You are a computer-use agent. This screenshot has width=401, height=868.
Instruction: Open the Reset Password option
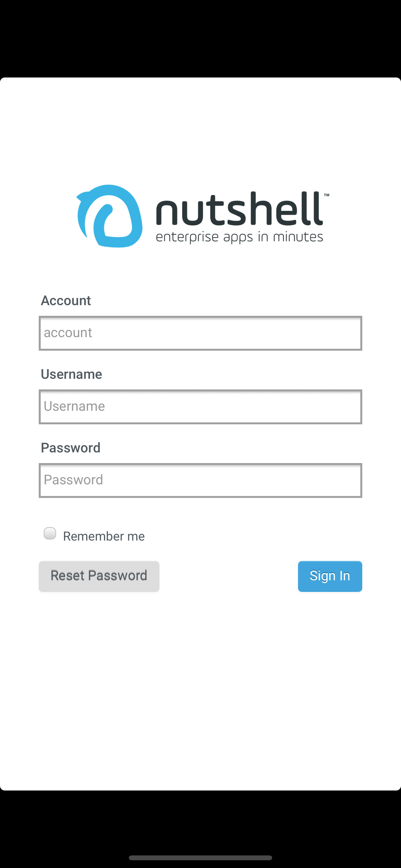tap(99, 576)
